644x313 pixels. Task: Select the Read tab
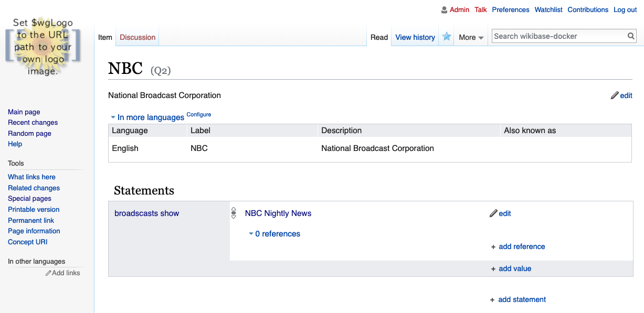(x=379, y=37)
